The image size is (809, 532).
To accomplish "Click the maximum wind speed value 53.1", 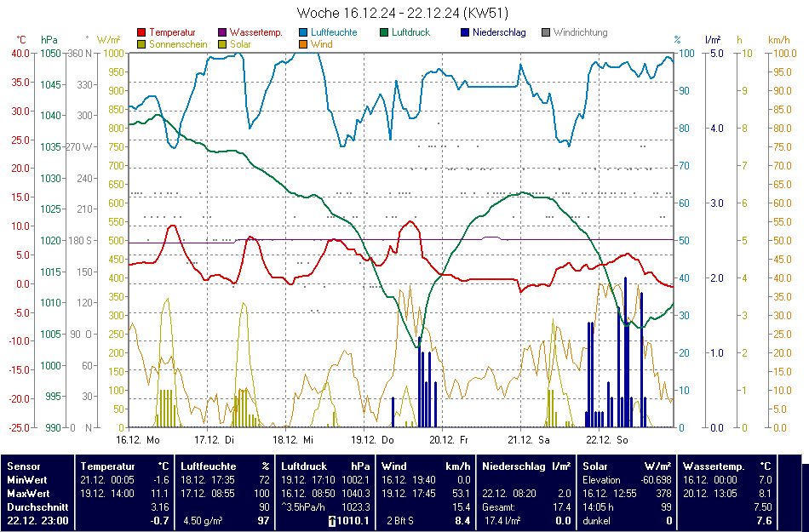I will (462, 494).
